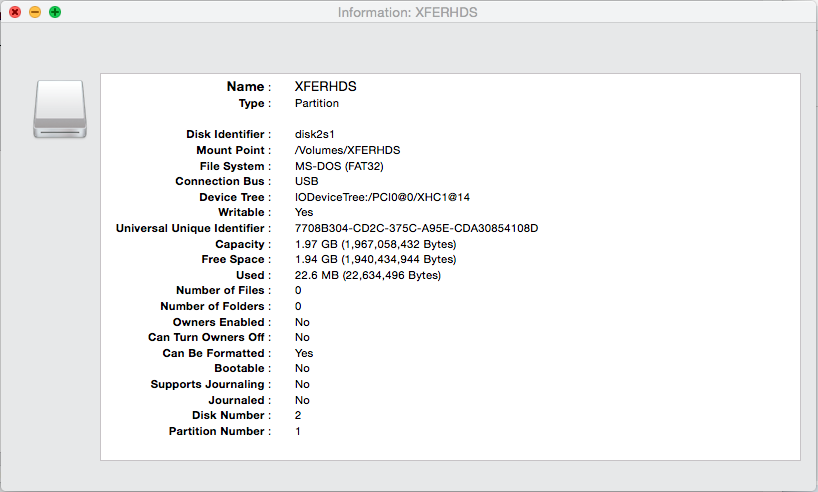Click the 'Partition Number' label
The height and width of the screenshot is (492, 818).
[216, 431]
